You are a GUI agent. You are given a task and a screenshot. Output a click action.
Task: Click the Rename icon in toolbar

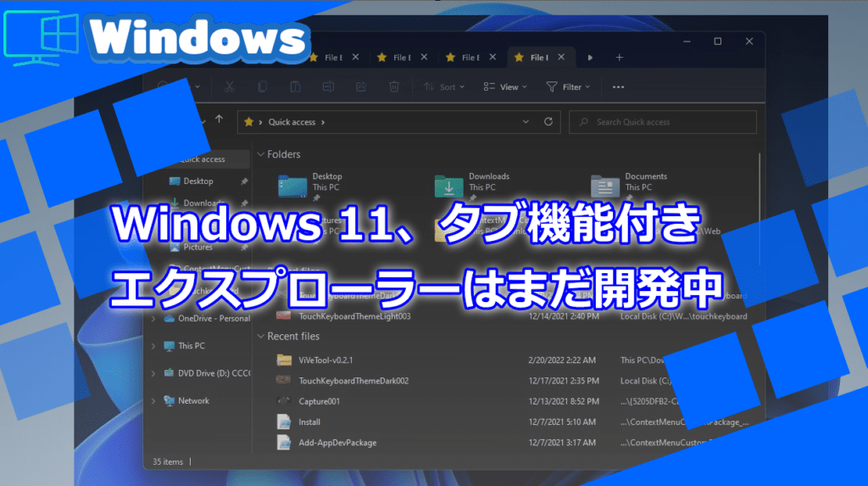pos(328,87)
